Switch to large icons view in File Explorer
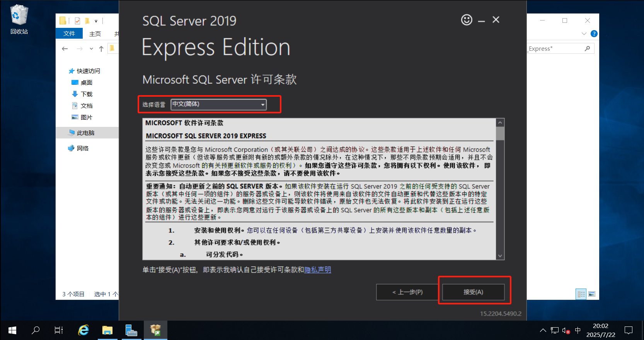The height and width of the screenshot is (340, 644). 592,294
